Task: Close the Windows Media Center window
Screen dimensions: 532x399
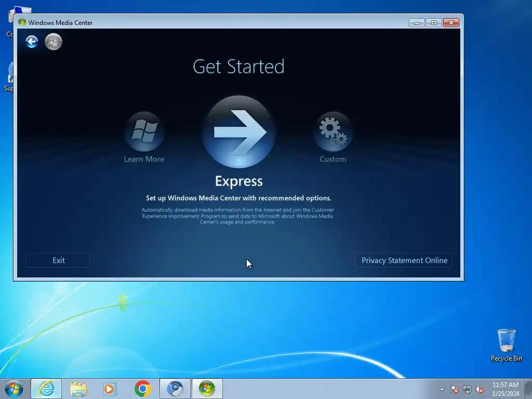Action: click(x=451, y=23)
